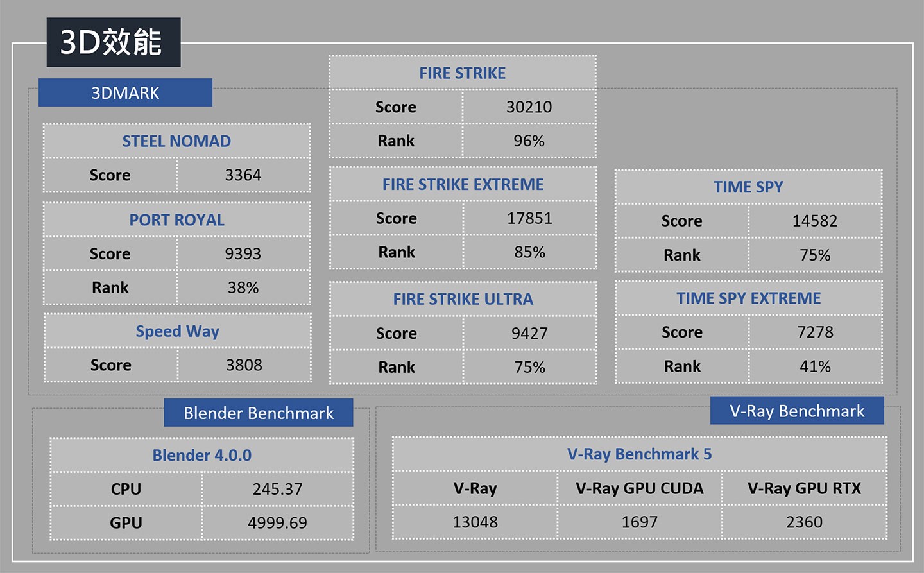Select Fire Strike score 30210
The width and height of the screenshot is (924, 573).
click(x=529, y=107)
